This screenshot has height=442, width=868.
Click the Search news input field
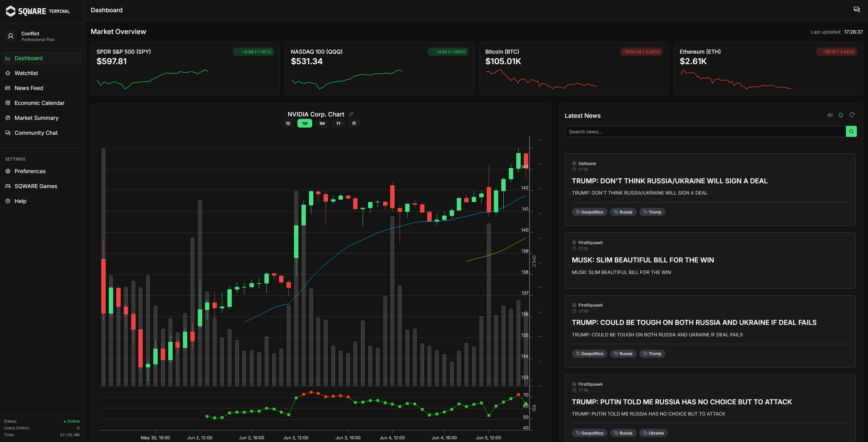click(705, 131)
